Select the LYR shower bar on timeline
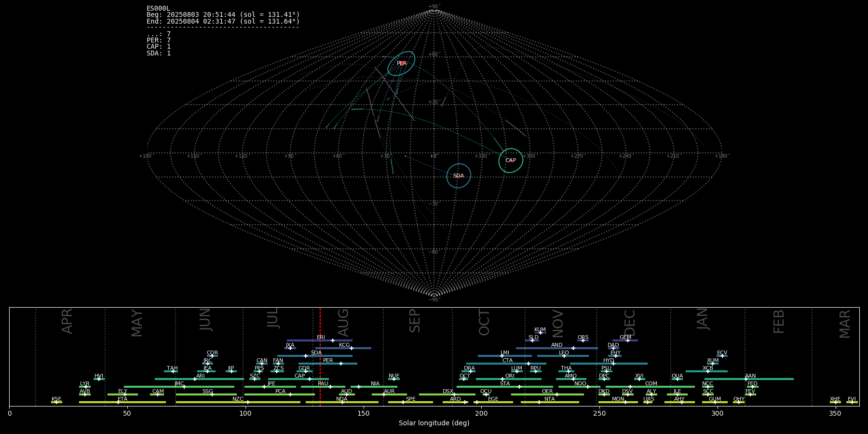This screenshot has width=868, height=434. (85, 387)
